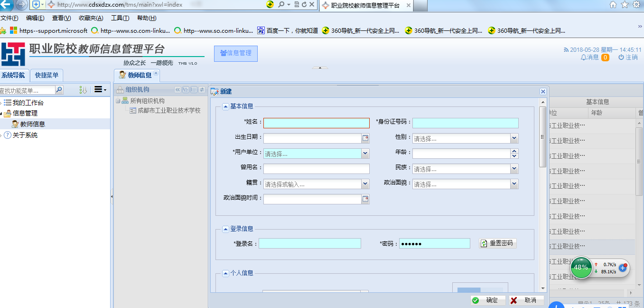Click the 重置密码 button
Viewport: 644px width, 308px height.
click(x=497, y=243)
